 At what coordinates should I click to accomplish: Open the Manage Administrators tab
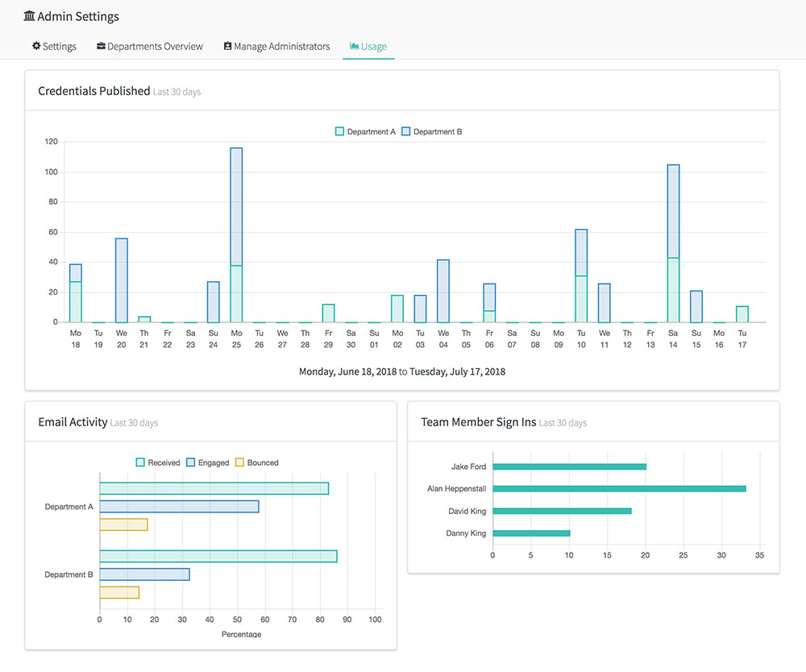click(x=281, y=47)
